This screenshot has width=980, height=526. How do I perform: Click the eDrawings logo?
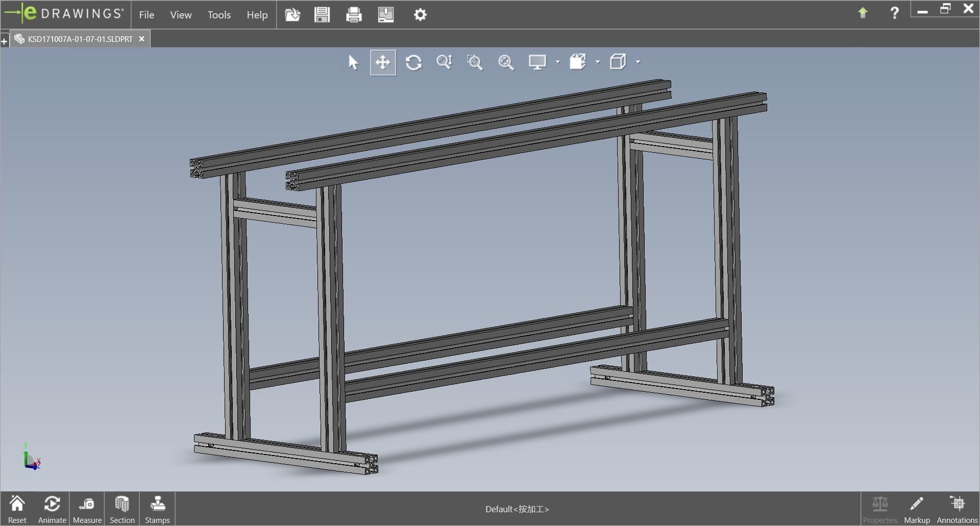point(64,13)
